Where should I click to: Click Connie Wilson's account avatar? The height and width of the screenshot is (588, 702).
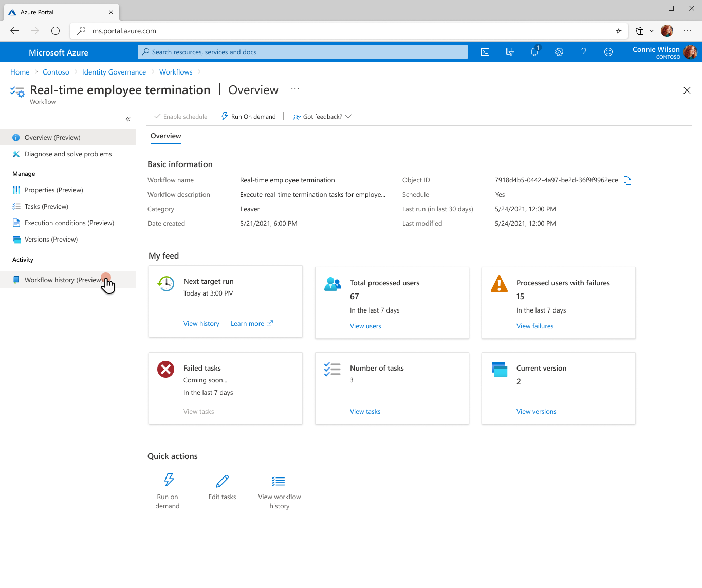point(690,52)
